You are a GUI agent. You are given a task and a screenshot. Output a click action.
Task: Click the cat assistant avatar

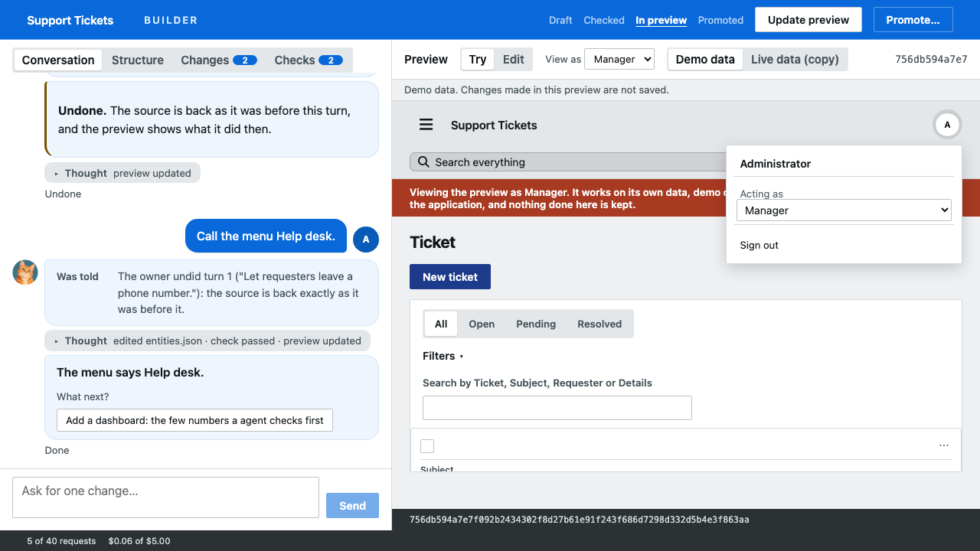click(x=25, y=272)
